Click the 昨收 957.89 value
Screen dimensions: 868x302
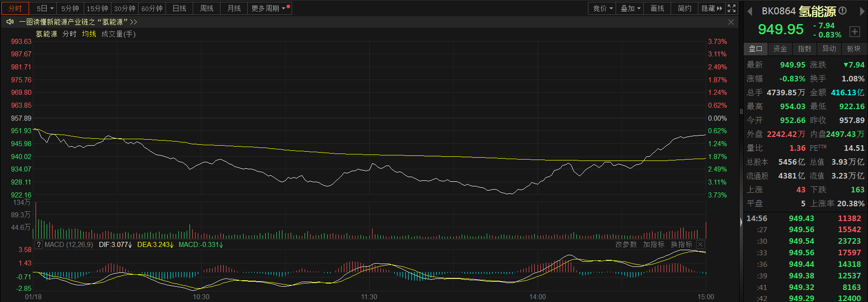point(852,120)
